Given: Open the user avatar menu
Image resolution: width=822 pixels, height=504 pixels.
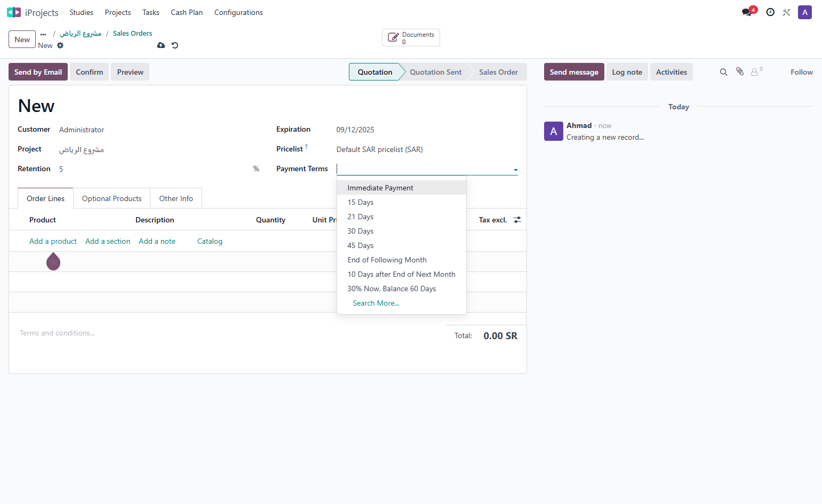Looking at the screenshot, I should click(805, 12).
